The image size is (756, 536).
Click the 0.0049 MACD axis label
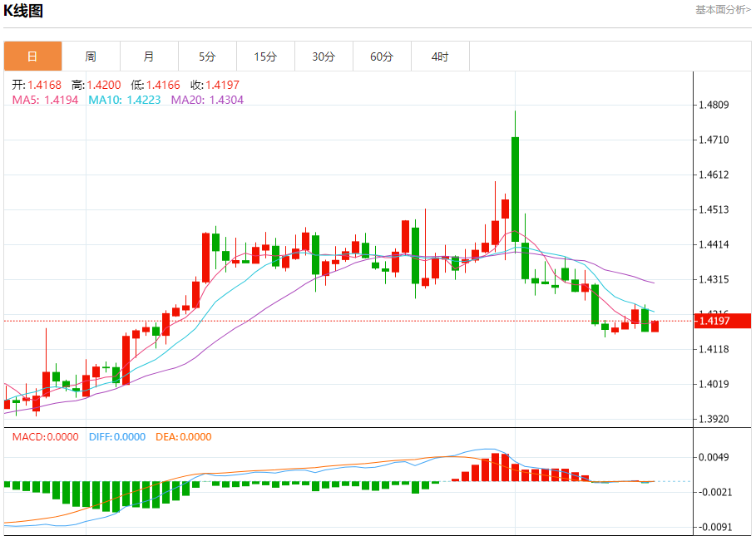tap(714, 457)
